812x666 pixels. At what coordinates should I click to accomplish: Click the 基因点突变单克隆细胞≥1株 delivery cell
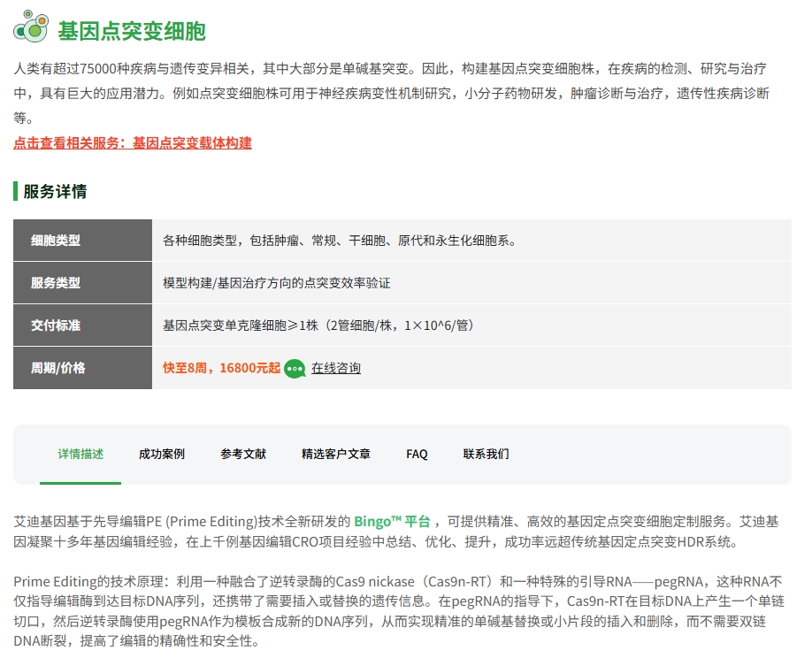pos(471,325)
